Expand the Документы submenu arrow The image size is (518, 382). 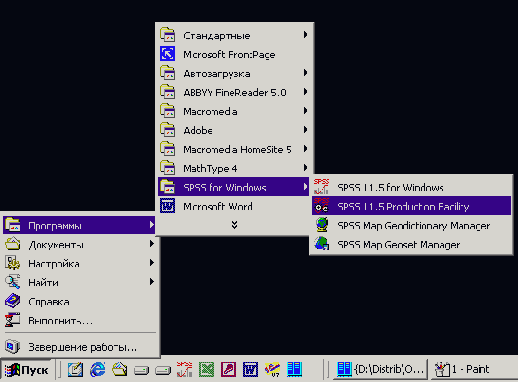click(x=151, y=244)
